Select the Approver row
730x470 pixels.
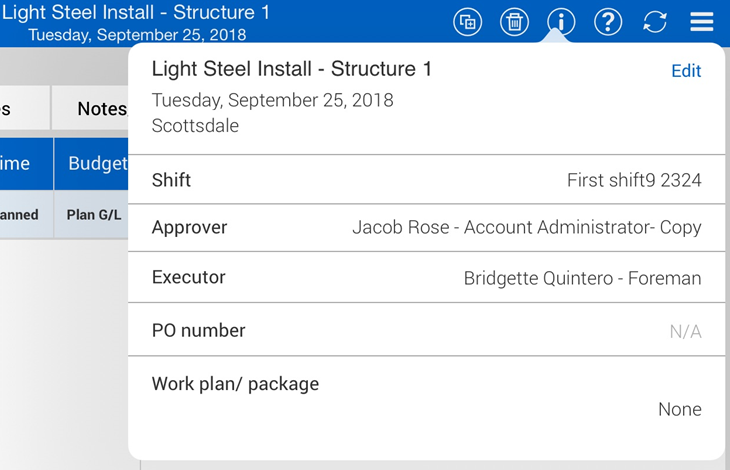(426, 227)
